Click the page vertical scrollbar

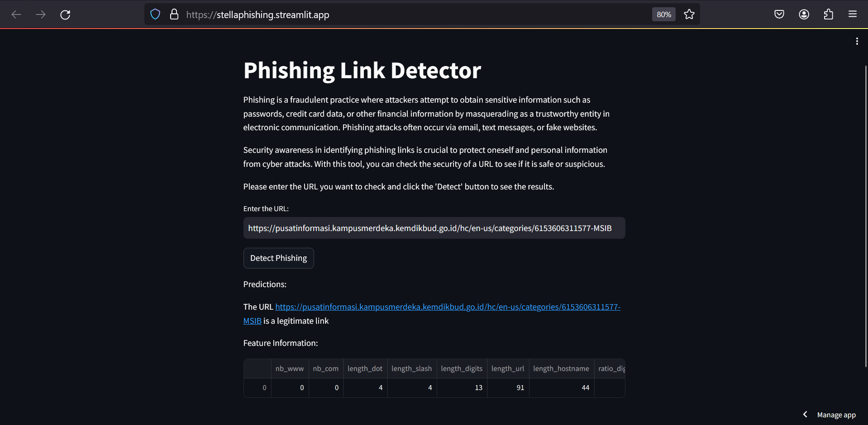click(866, 217)
